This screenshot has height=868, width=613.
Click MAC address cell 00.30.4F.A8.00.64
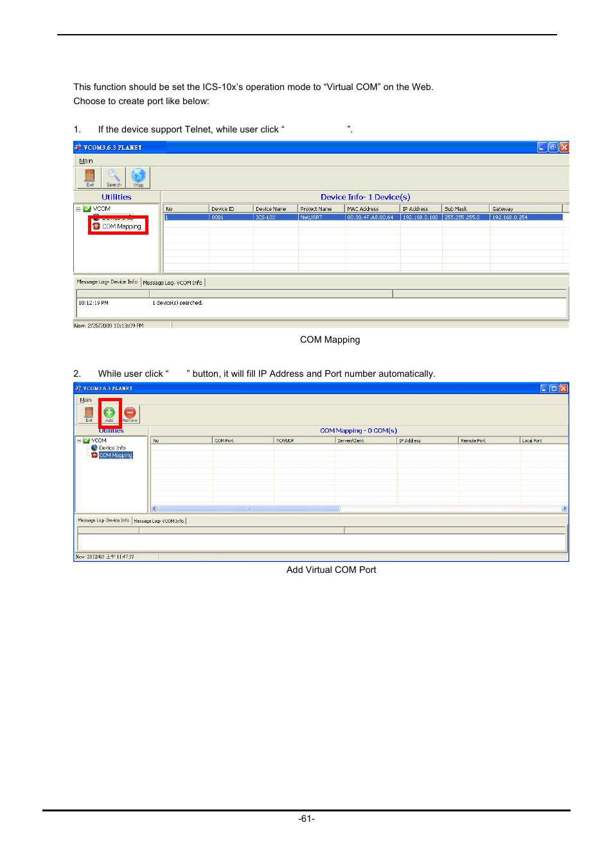[373, 217]
